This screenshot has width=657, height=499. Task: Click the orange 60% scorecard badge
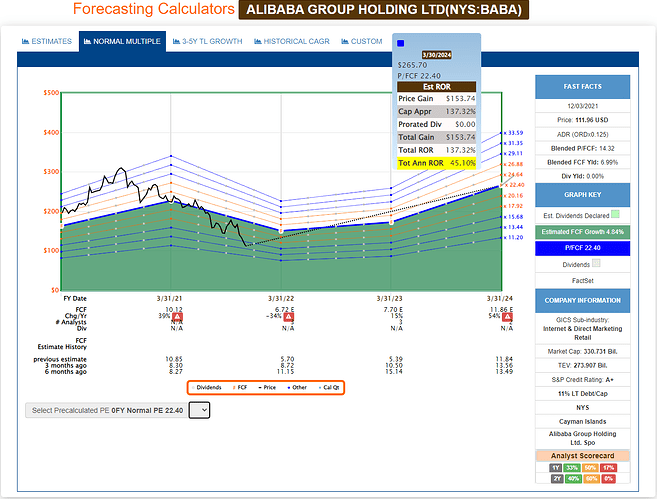[592, 478]
